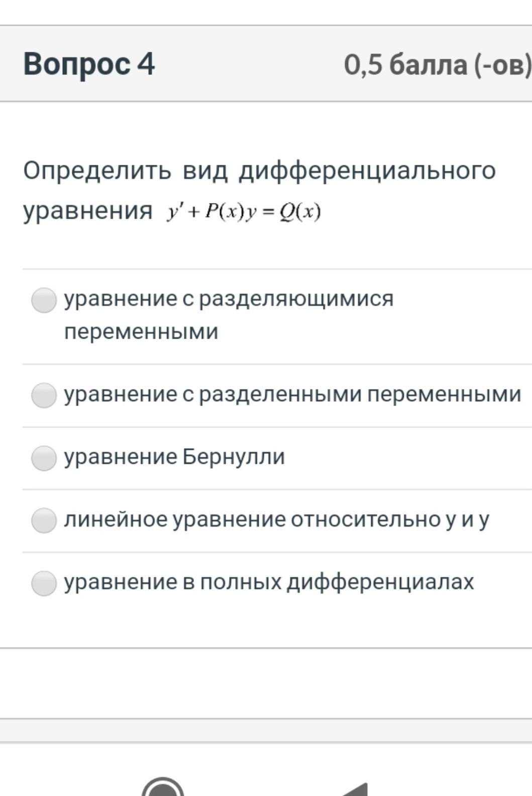The width and height of the screenshot is (532, 796).
Task: Click 'Определить вид дифференциального' question text
Action: (259, 170)
